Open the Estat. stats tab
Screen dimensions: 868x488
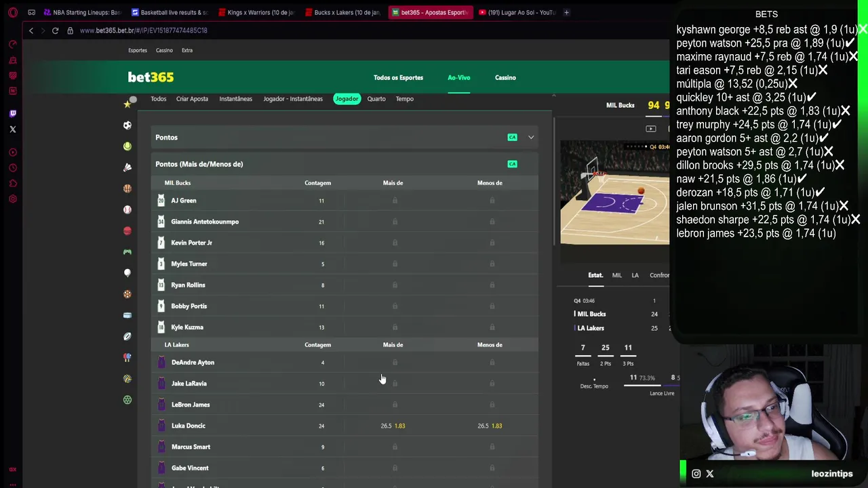(x=595, y=275)
